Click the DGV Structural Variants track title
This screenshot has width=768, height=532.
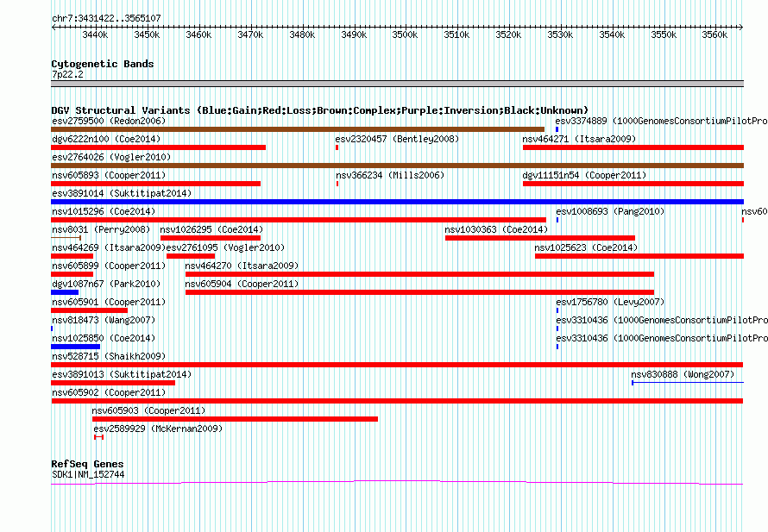tap(320, 110)
